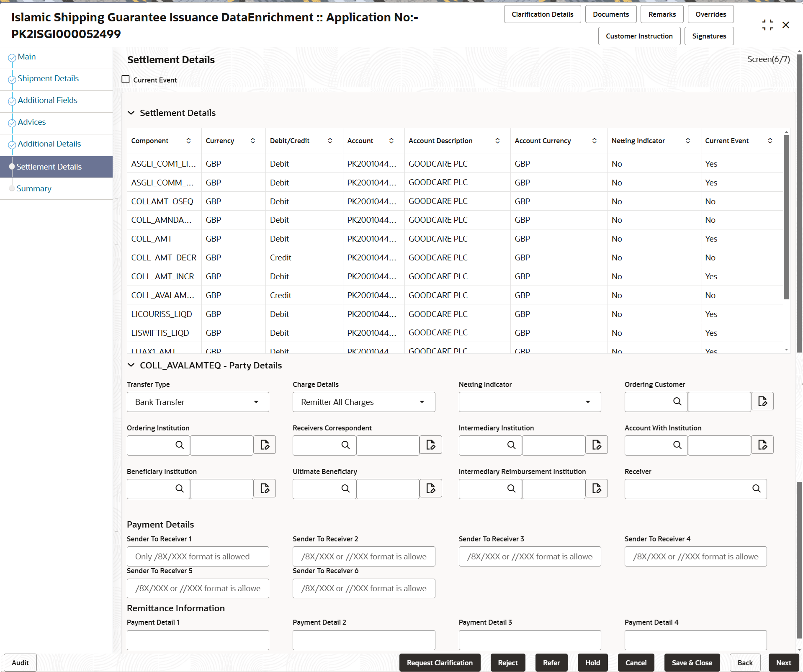This screenshot has height=672, width=803.
Task: Open the Beneficiary Institution search magnifier
Action: pyautogui.click(x=179, y=488)
